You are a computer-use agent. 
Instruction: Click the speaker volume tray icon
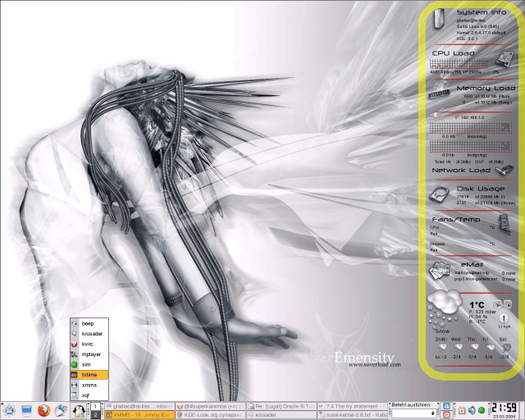[x=472, y=410]
